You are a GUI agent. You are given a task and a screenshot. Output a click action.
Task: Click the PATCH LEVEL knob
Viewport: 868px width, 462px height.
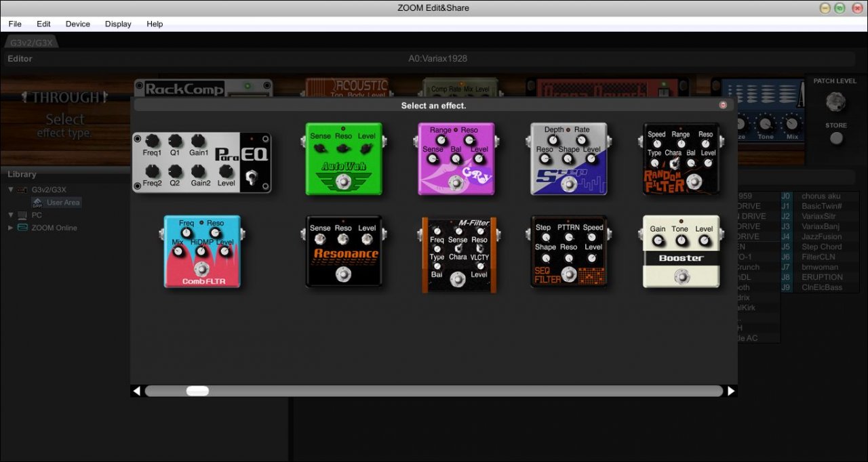click(x=836, y=102)
